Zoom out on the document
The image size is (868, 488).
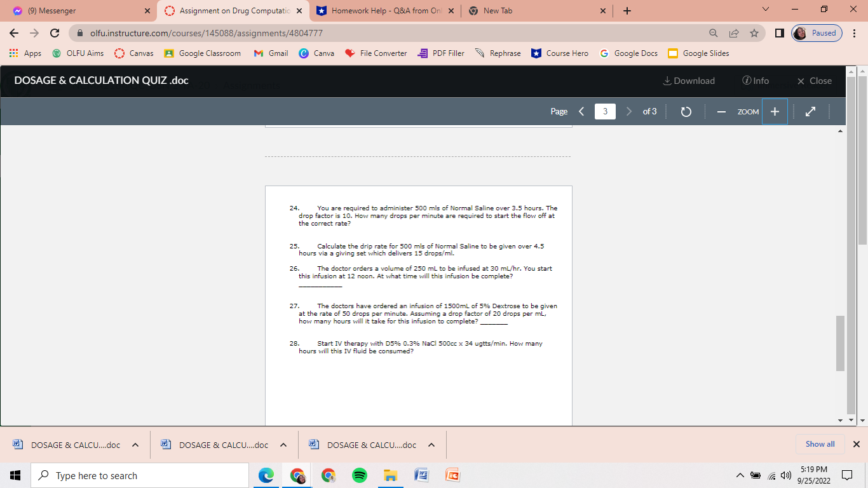coord(721,111)
